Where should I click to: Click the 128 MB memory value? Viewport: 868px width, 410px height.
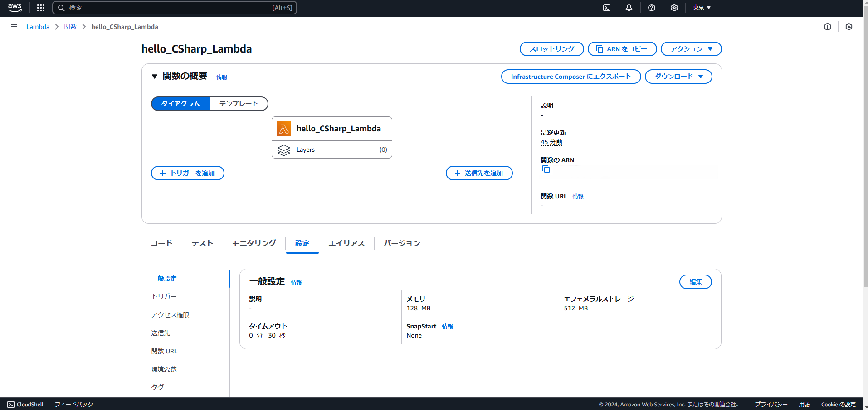click(x=419, y=308)
